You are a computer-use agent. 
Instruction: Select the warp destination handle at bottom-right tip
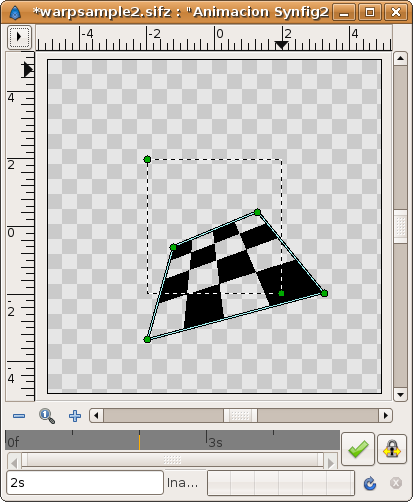click(324, 293)
